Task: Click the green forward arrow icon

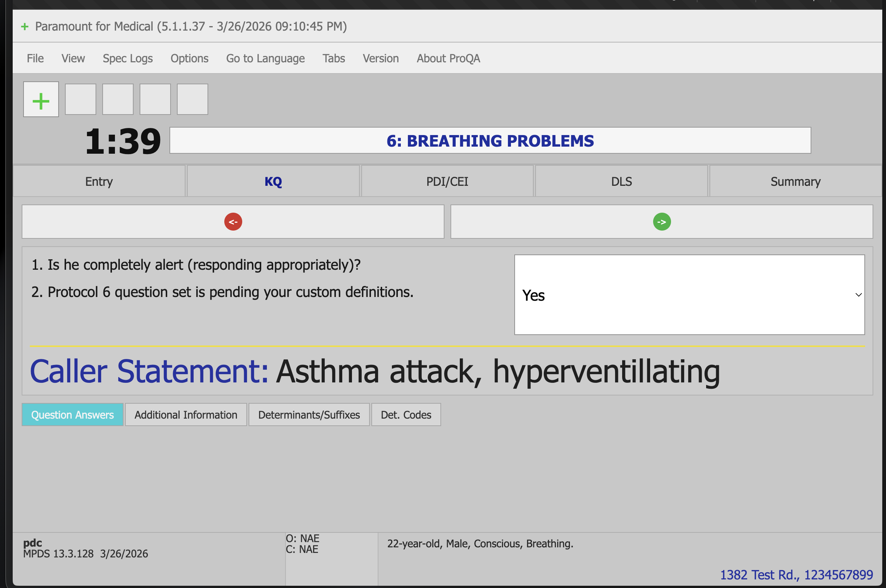Action: click(661, 222)
